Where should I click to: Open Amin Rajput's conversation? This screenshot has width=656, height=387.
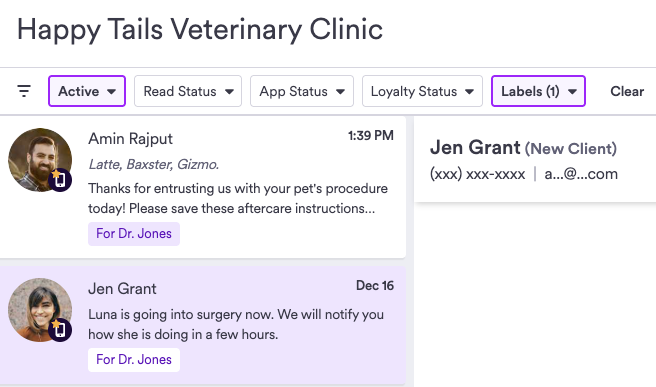click(202, 187)
